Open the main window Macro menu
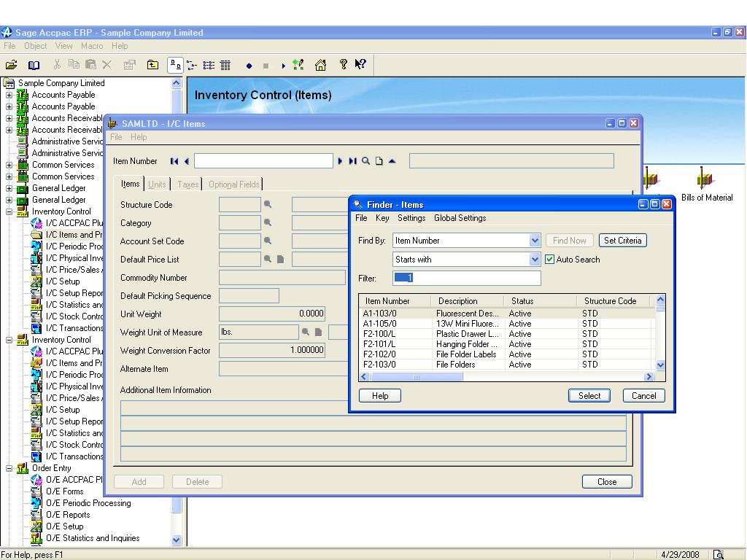Screen dimensions: 747x560 [x=92, y=46]
